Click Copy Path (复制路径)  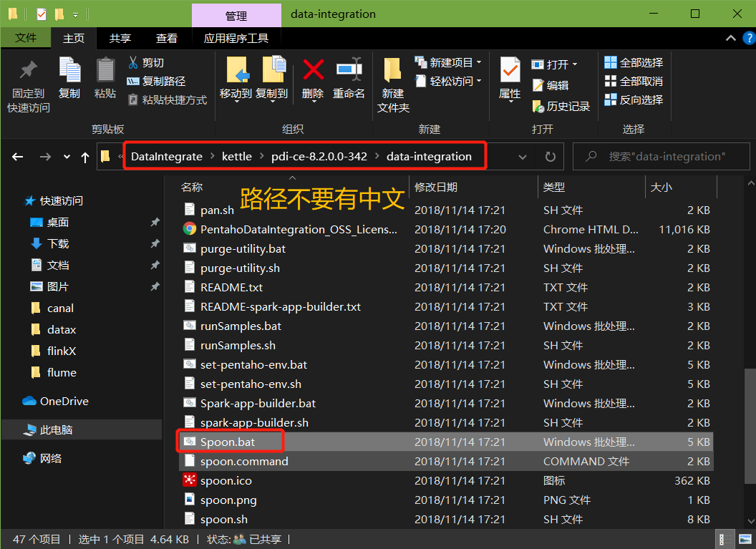156,81
